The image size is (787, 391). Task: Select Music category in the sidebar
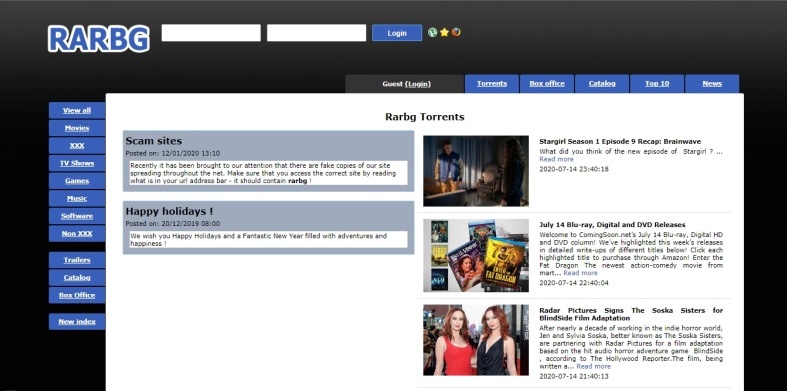[77, 198]
